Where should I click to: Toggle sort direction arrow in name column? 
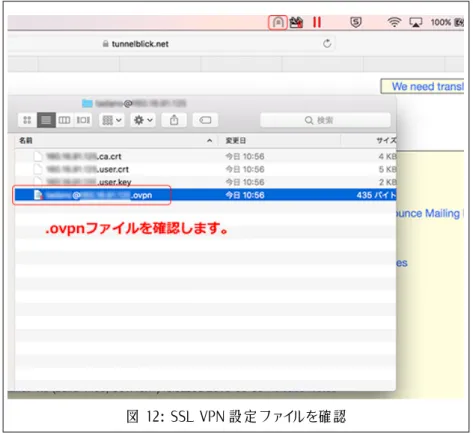(x=209, y=141)
